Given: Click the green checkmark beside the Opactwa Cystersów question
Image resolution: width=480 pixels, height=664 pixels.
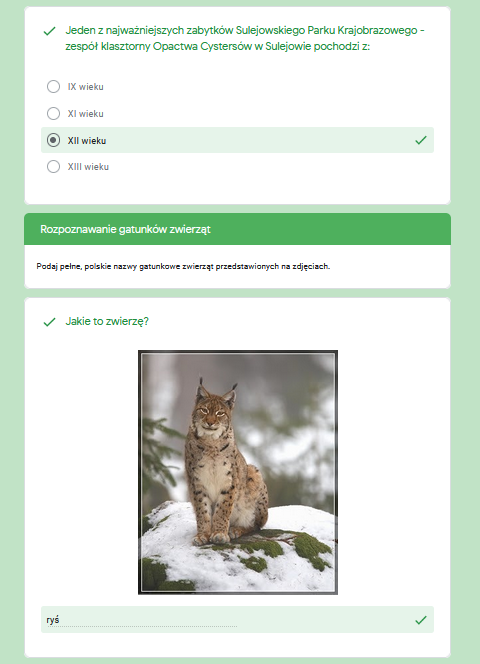Looking at the screenshot, I should (50, 31).
